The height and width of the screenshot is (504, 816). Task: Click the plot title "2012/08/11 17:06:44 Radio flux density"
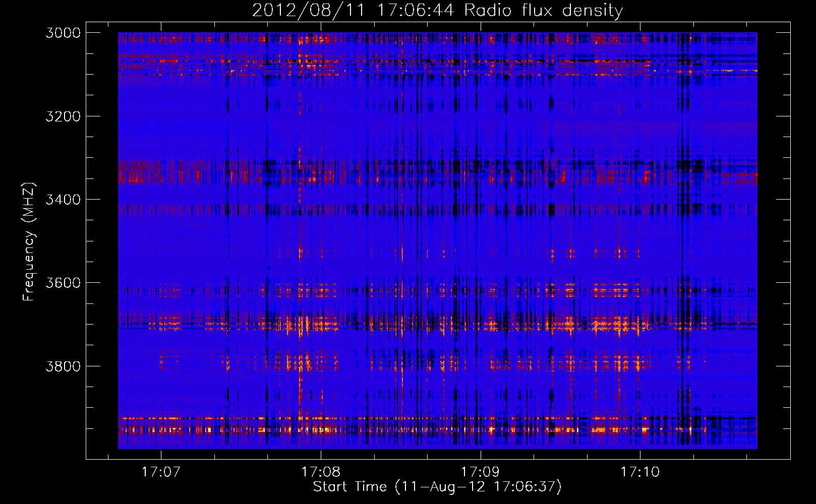[437, 10]
